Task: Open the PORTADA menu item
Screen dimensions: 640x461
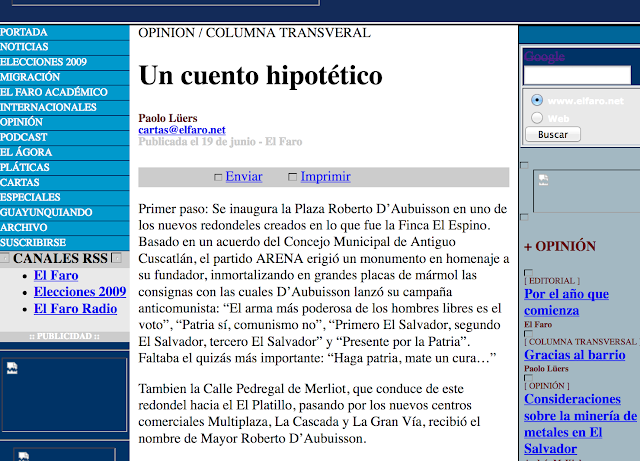Action: tap(24, 32)
